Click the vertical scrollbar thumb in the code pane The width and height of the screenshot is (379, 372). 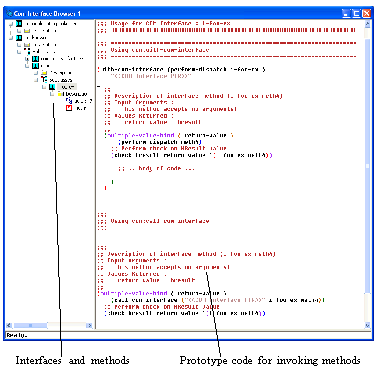pos(367,166)
